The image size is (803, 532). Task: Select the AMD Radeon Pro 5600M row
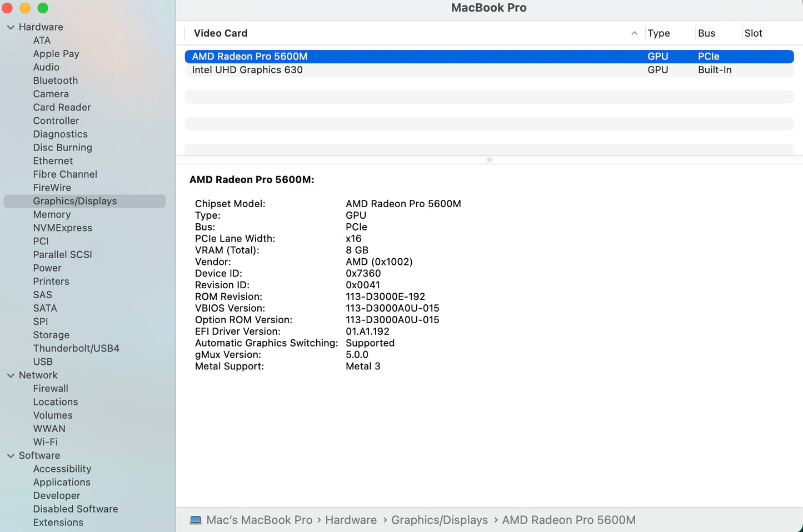pyautogui.click(x=250, y=57)
